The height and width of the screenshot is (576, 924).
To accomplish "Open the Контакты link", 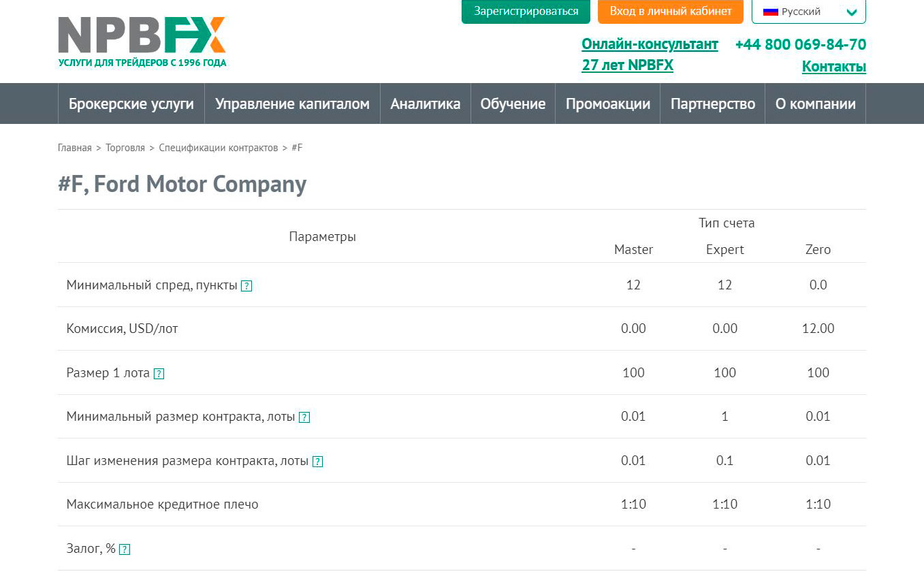I will 834,66.
